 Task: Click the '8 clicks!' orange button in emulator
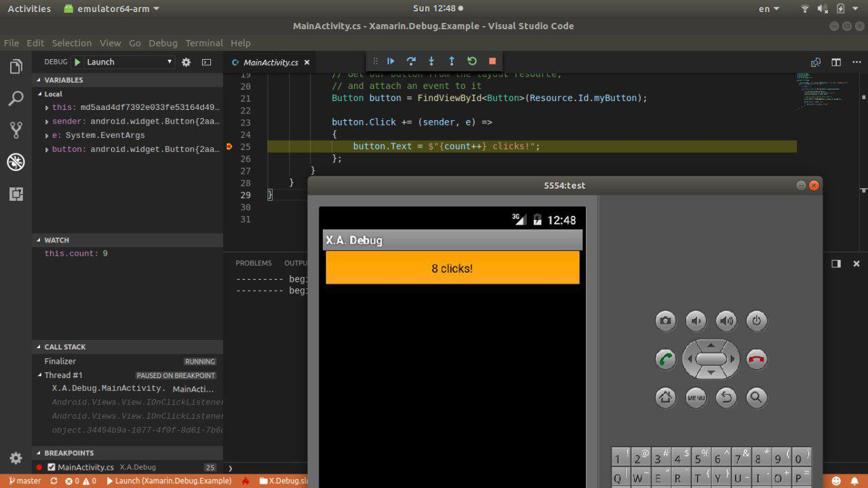pyautogui.click(x=452, y=268)
